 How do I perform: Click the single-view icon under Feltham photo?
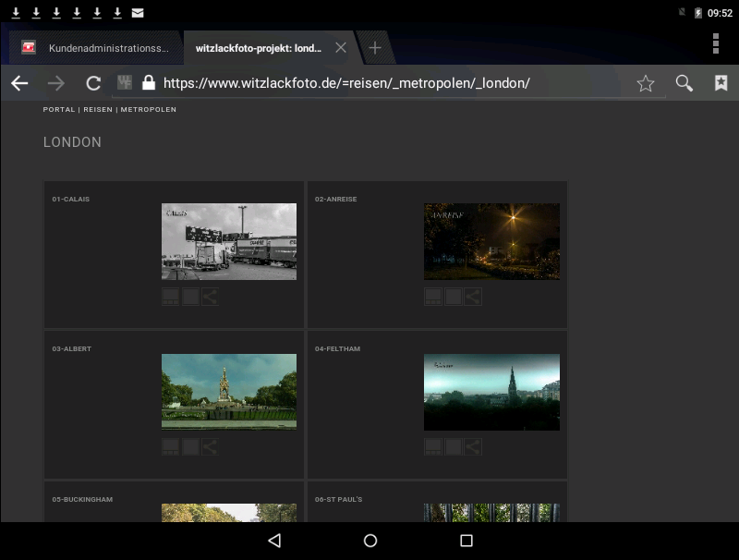[453, 447]
